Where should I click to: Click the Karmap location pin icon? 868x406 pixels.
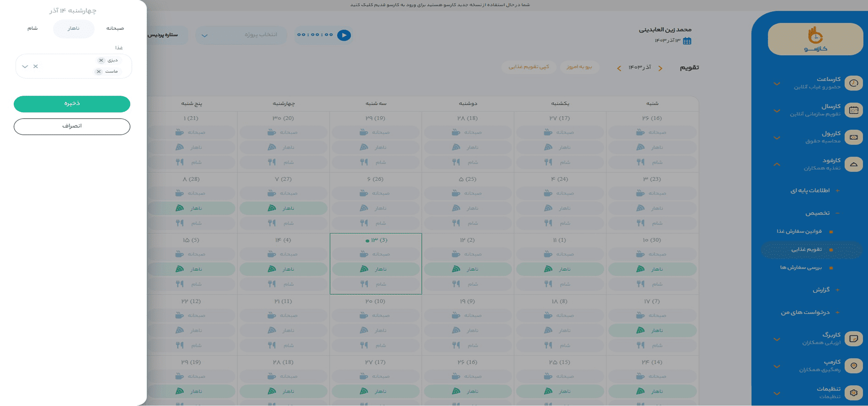point(853,366)
